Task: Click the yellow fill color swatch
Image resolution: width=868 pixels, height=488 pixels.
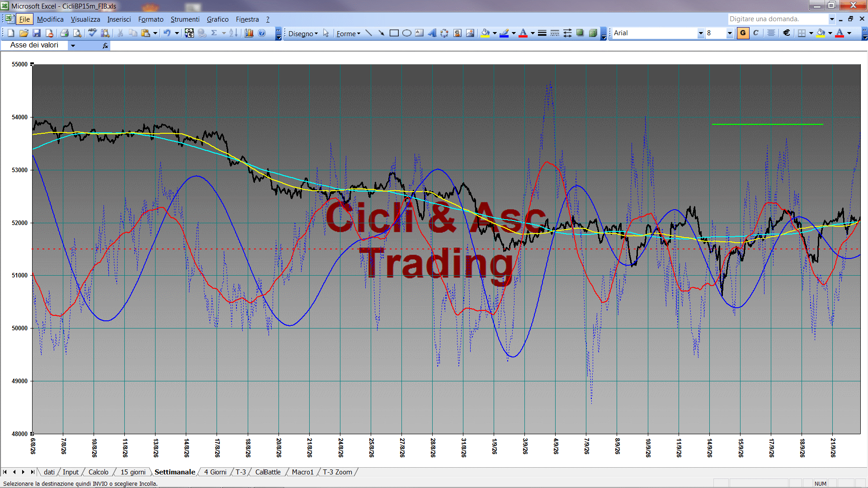Action: click(x=485, y=33)
